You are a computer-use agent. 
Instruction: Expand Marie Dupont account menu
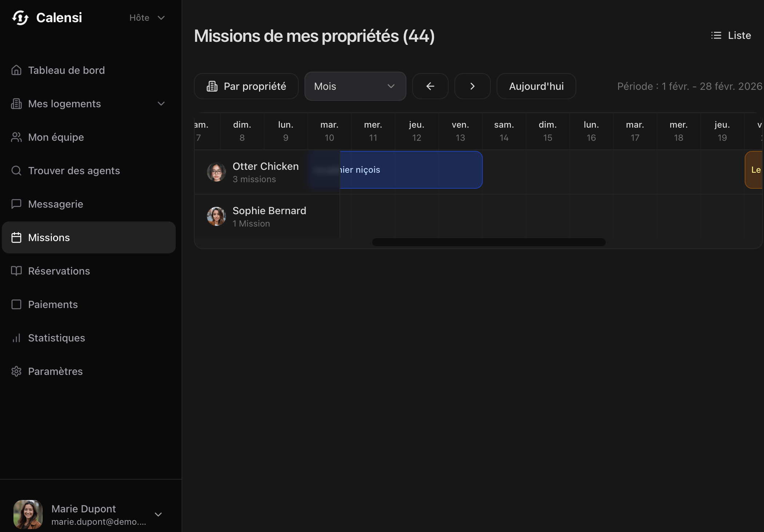pos(158,514)
